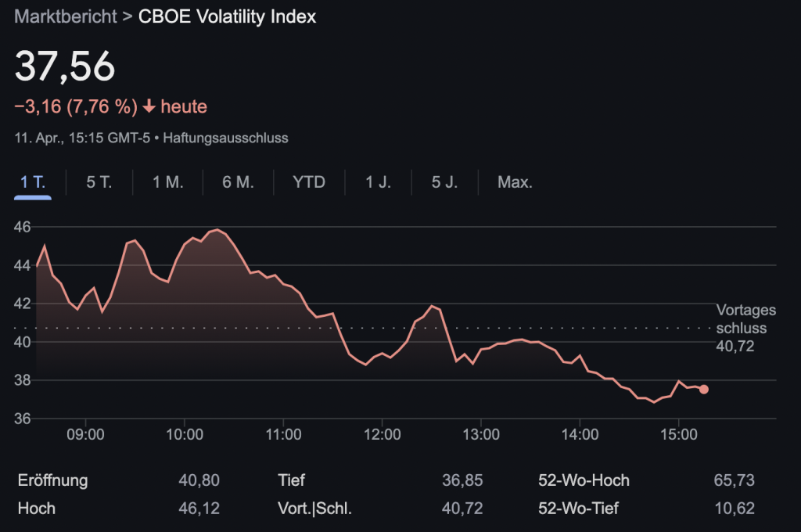Select the 6 M. time range
This screenshot has height=532, width=801.
(x=238, y=182)
